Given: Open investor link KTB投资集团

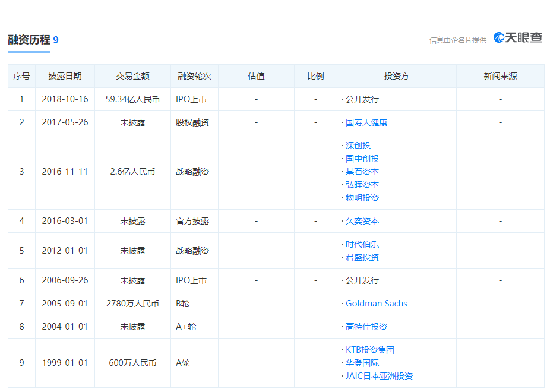Looking at the screenshot, I should point(370,350).
